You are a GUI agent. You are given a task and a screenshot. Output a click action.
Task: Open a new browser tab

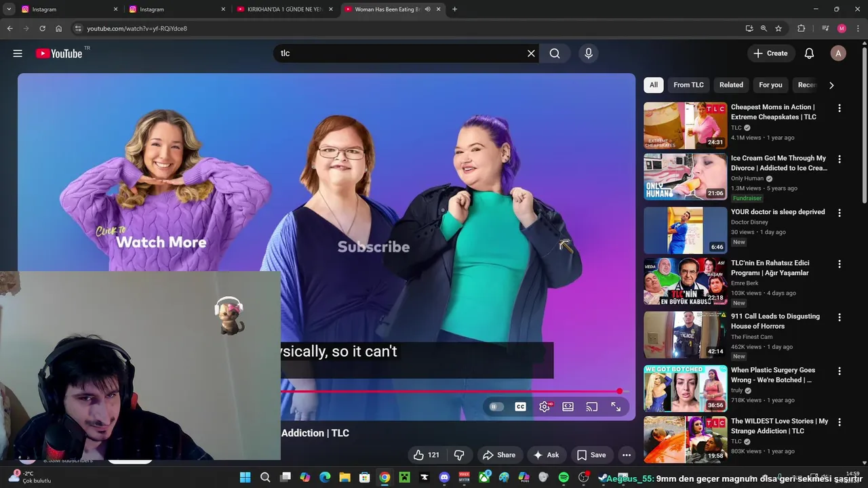tap(454, 9)
